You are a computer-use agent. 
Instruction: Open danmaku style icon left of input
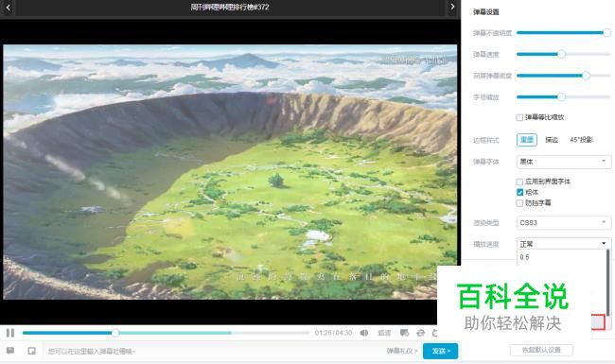click(10, 351)
